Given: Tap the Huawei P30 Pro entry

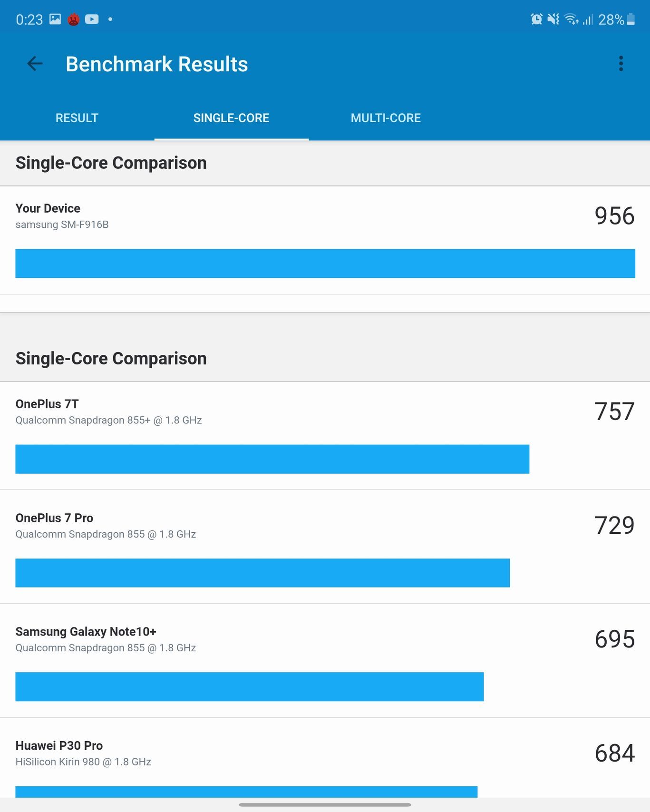Looking at the screenshot, I should [x=325, y=758].
